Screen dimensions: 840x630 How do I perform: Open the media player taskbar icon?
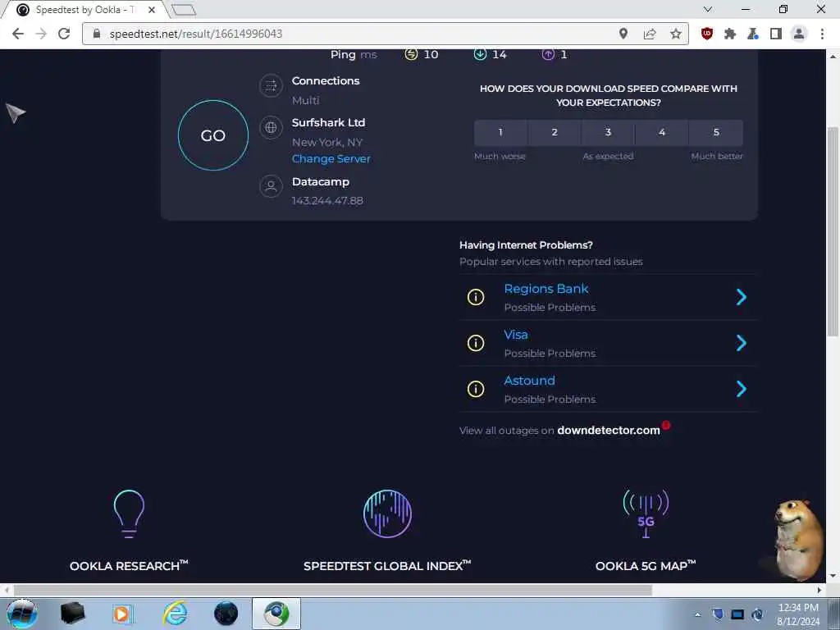coord(122,614)
